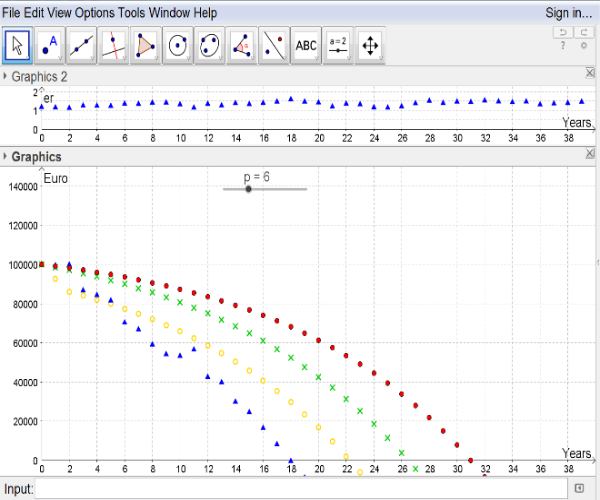This screenshot has width=600, height=500.
Task: Click the Sign in... link
Action: [569, 13]
